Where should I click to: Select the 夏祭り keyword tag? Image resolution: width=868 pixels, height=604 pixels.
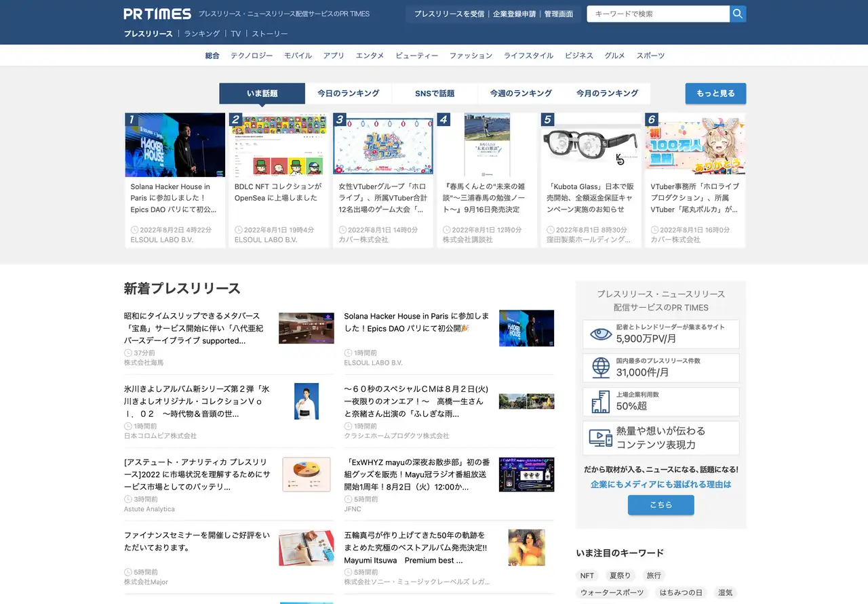620,576
